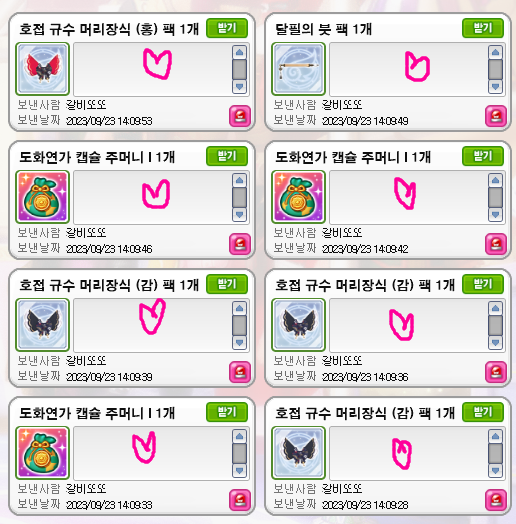Click the 달필의 붓 brush item icon
The width and height of the screenshot is (516, 524).
298,69
